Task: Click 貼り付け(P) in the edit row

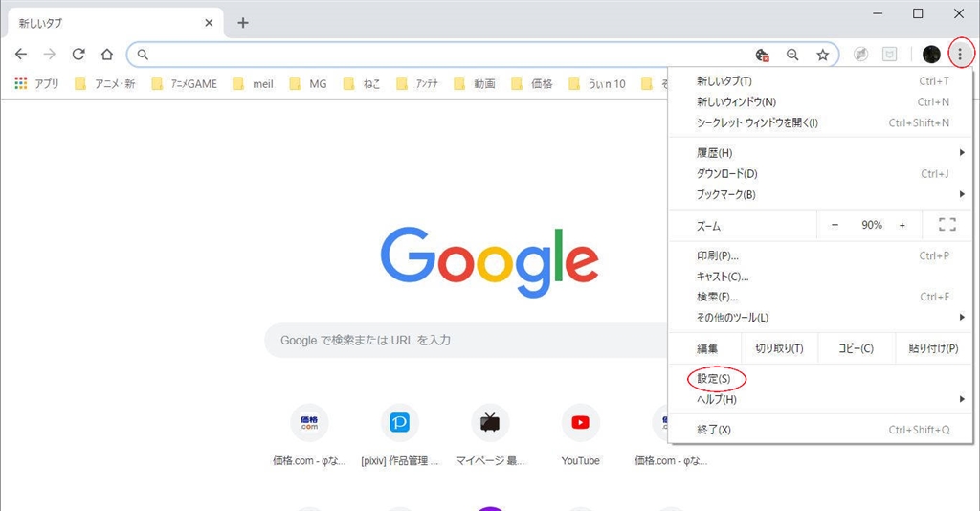Action: tap(933, 348)
